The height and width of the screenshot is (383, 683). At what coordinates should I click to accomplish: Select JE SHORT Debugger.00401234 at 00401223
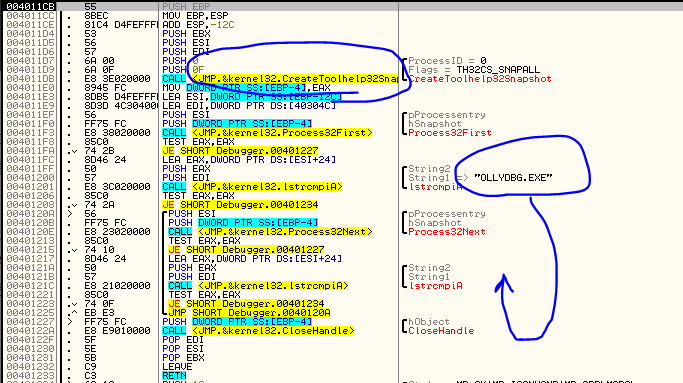[246, 304]
